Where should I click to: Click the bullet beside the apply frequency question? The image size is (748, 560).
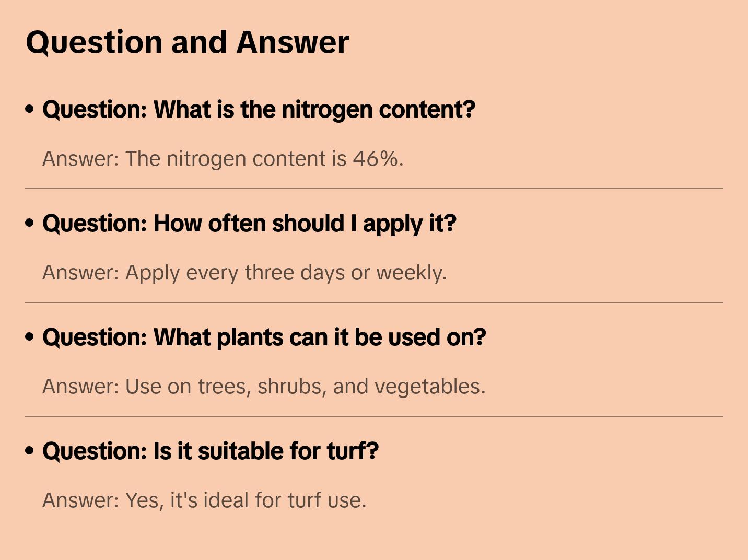pyautogui.click(x=30, y=223)
